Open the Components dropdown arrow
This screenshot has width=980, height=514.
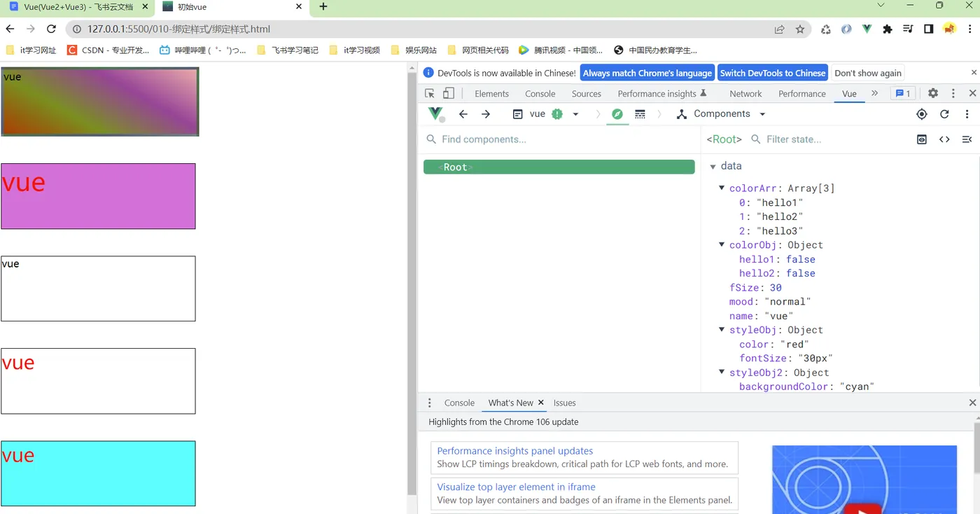click(762, 114)
